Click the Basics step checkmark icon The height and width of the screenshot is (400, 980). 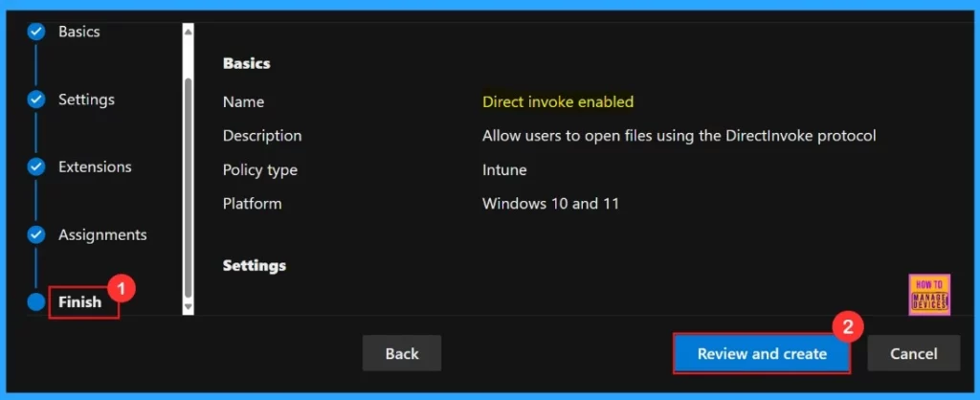36,32
